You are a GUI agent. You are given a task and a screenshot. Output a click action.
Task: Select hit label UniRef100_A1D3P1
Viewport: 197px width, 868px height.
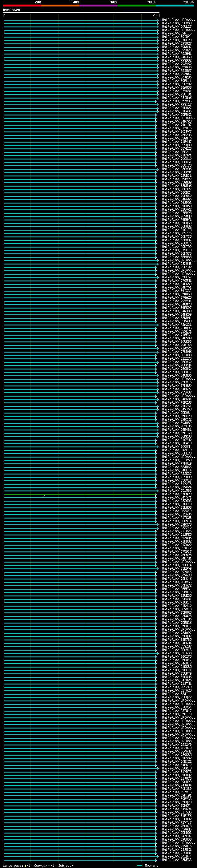176,155
